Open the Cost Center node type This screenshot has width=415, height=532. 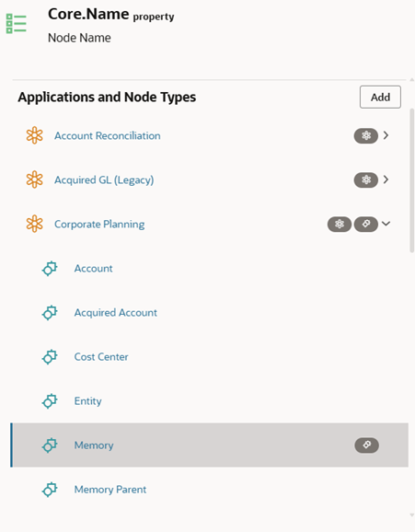[101, 357]
